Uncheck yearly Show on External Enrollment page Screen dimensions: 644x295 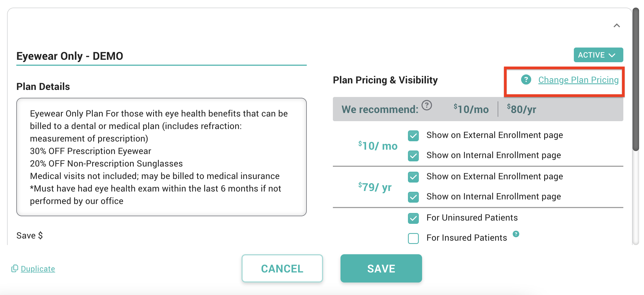click(x=413, y=177)
